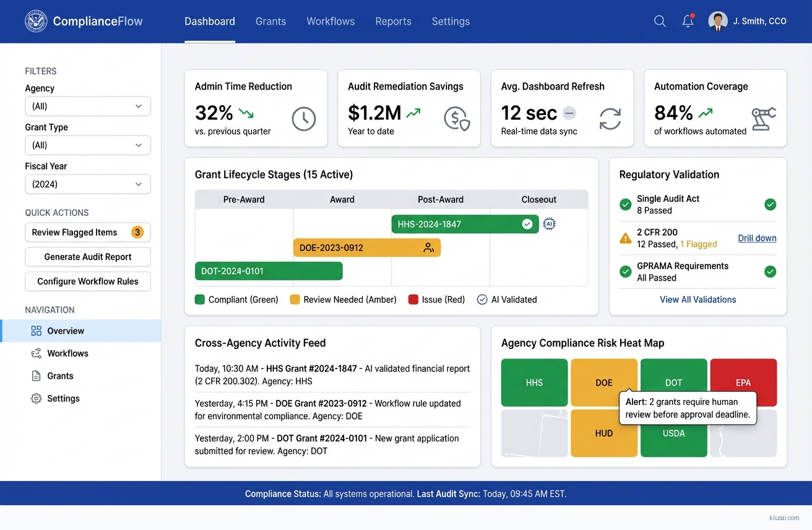Click the GPRAMA Requirements passed checkmark
Screen dimensions: 812x530
pyautogui.click(x=770, y=271)
